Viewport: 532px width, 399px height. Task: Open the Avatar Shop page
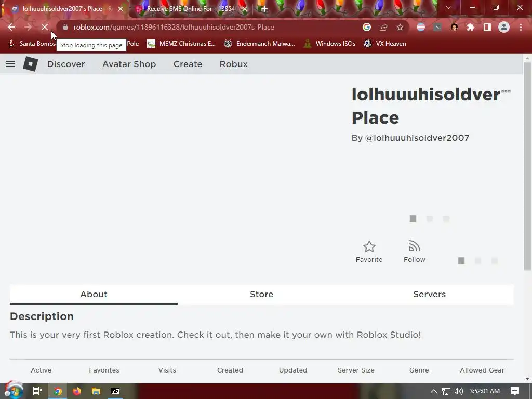[x=129, y=64]
